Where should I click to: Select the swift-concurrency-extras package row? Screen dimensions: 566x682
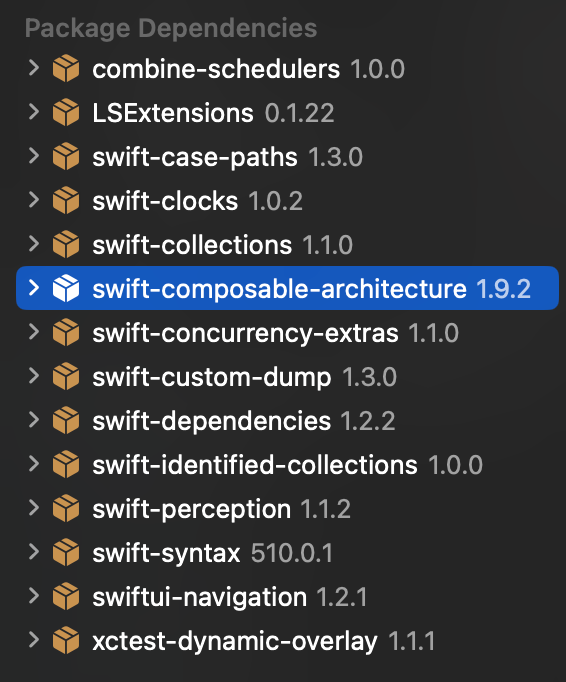(x=287, y=333)
